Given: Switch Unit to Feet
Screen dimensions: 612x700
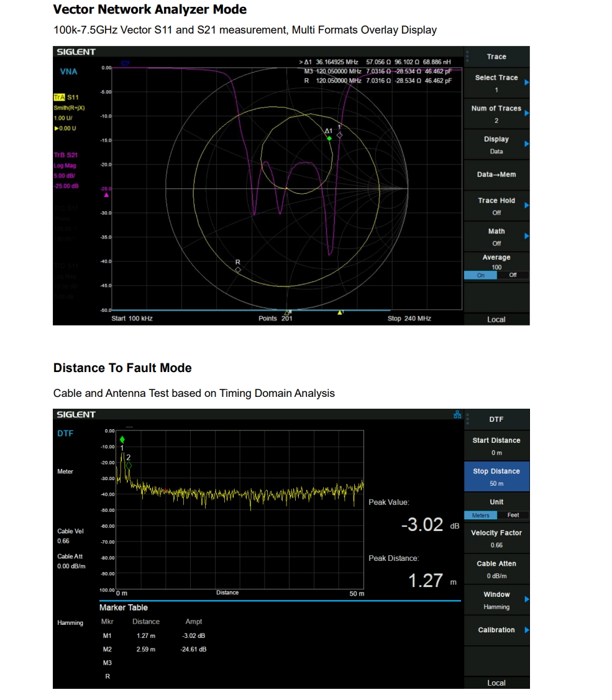Looking at the screenshot, I should coord(513,515).
